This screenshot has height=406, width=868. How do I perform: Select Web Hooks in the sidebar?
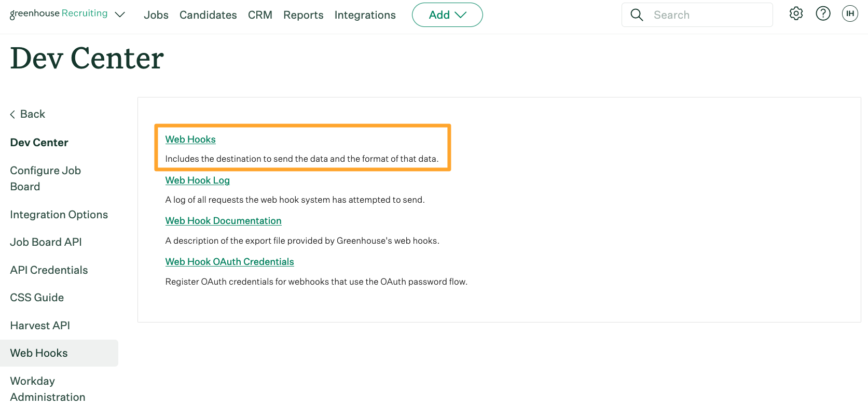point(59,353)
